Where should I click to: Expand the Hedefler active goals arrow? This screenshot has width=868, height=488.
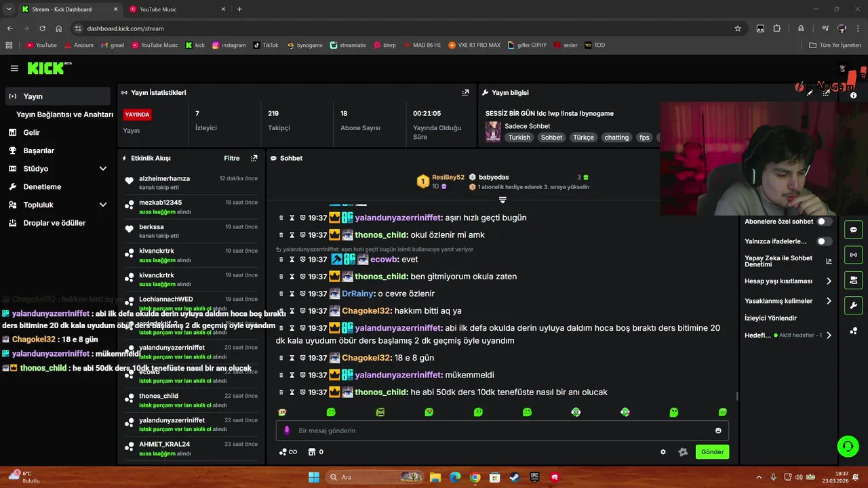point(829,335)
